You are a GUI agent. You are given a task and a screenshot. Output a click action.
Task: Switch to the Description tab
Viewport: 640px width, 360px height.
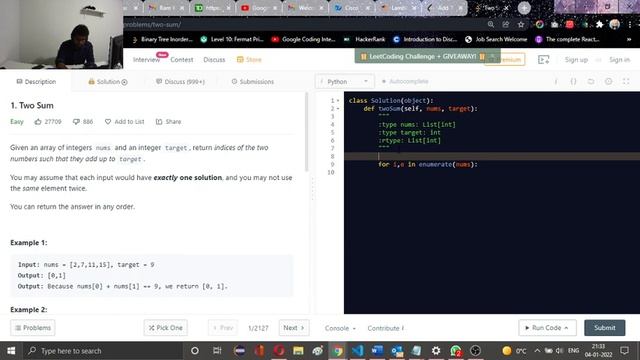(x=36, y=82)
